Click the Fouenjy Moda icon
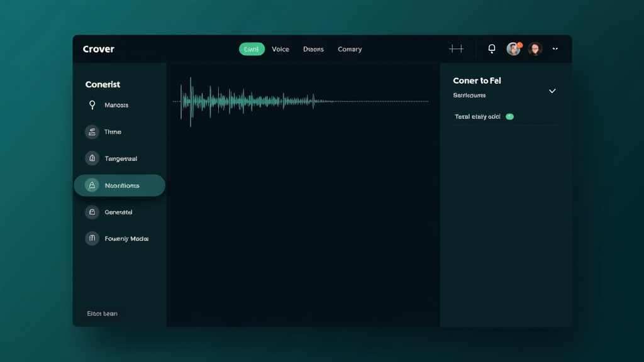The width and height of the screenshot is (644, 362). tap(92, 239)
